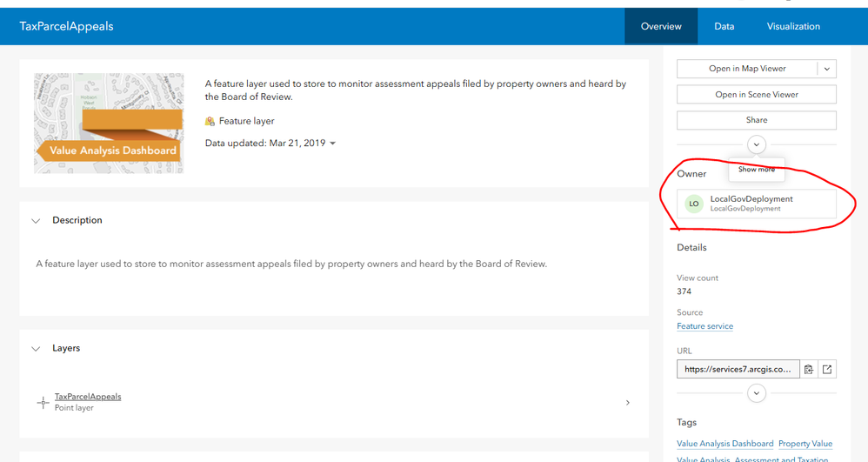The height and width of the screenshot is (462, 868).
Task: Click the Share button
Action: click(756, 120)
